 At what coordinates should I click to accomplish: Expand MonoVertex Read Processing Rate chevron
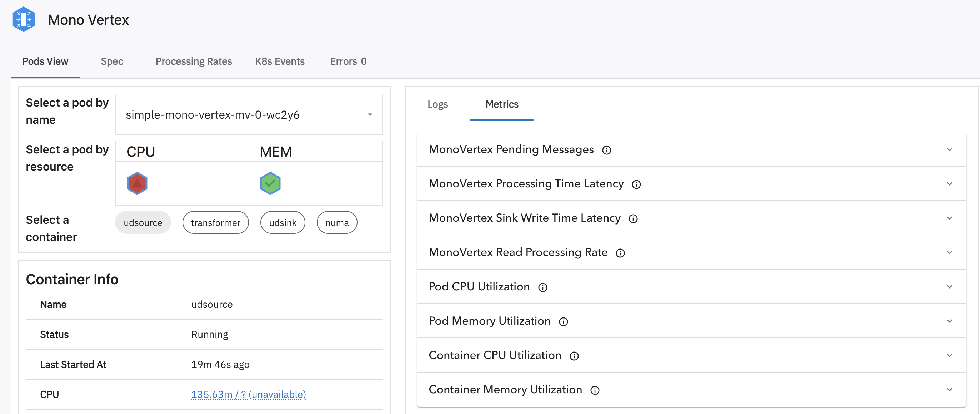pyautogui.click(x=950, y=252)
